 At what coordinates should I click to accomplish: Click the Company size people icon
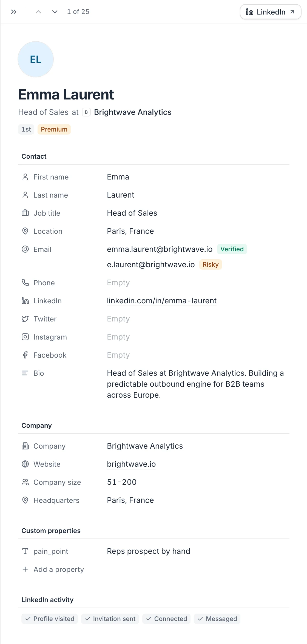(x=25, y=482)
